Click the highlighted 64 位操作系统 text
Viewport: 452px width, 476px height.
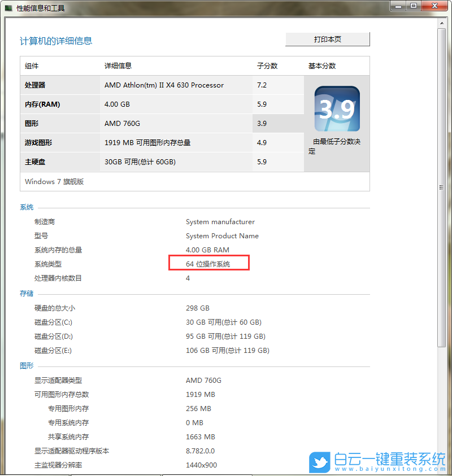click(208, 264)
